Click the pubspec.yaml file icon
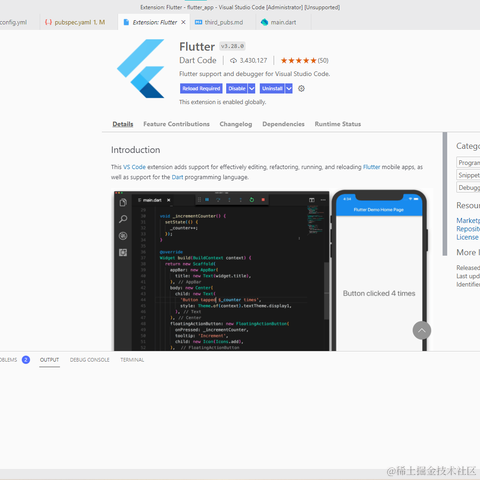 tap(48, 22)
